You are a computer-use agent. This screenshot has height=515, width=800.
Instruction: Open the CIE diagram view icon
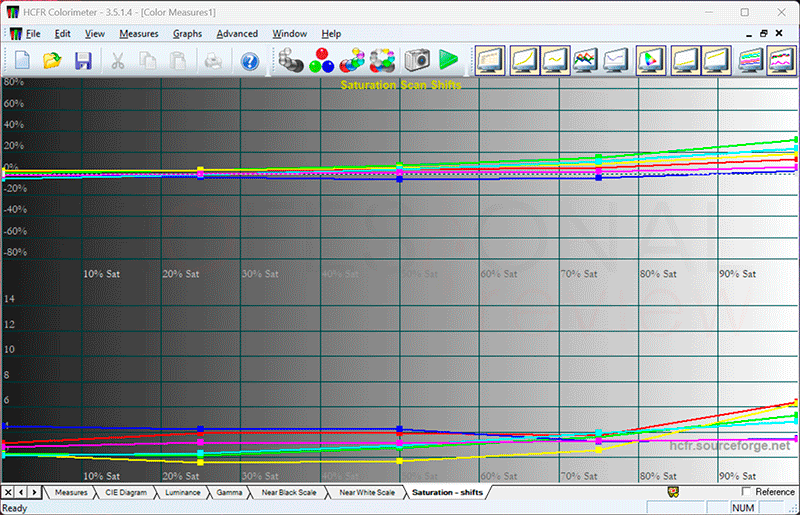pyautogui.click(x=651, y=60)
